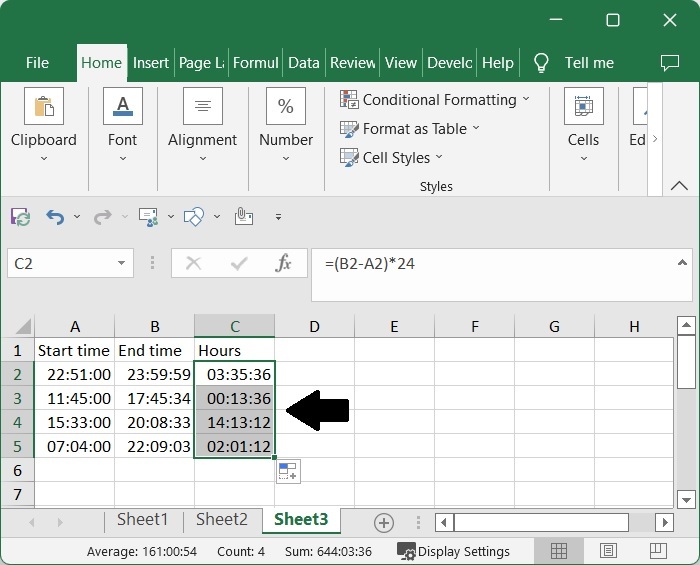Show more ribbon groups
Viewport: 700px width, 565px height.
click(x=655, y=139)
